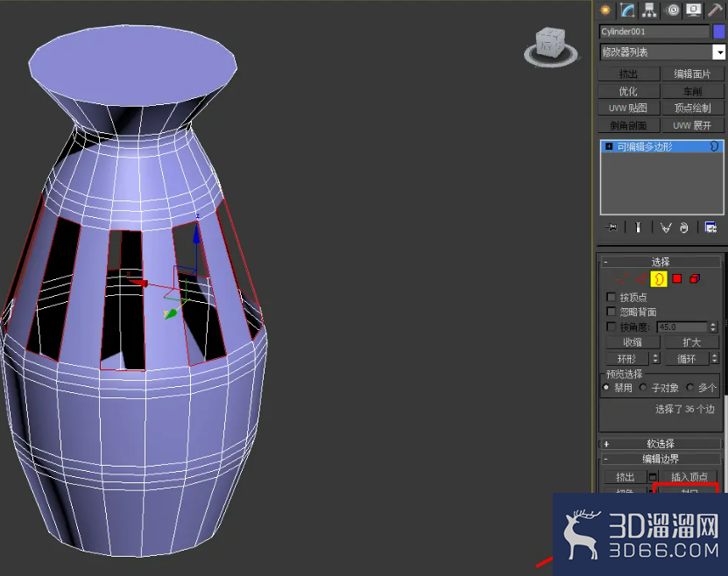Open the Utilities hammer tab

tap(715, 11)
